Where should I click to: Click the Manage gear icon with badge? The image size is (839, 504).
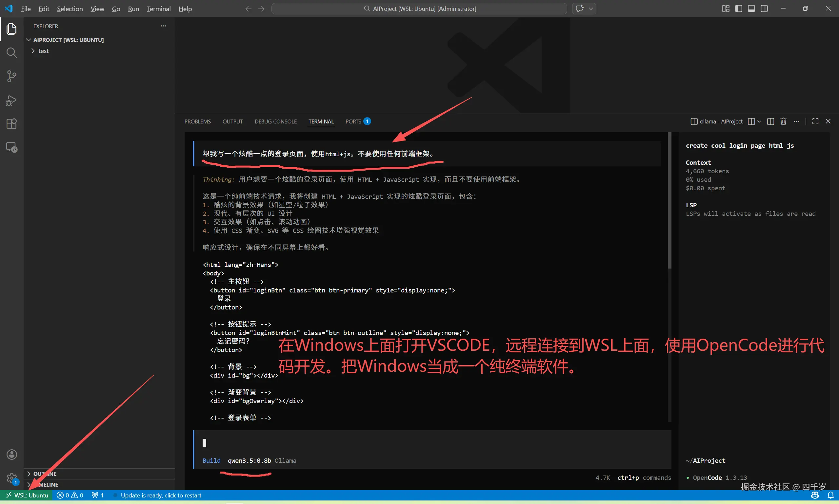(12, 477)
